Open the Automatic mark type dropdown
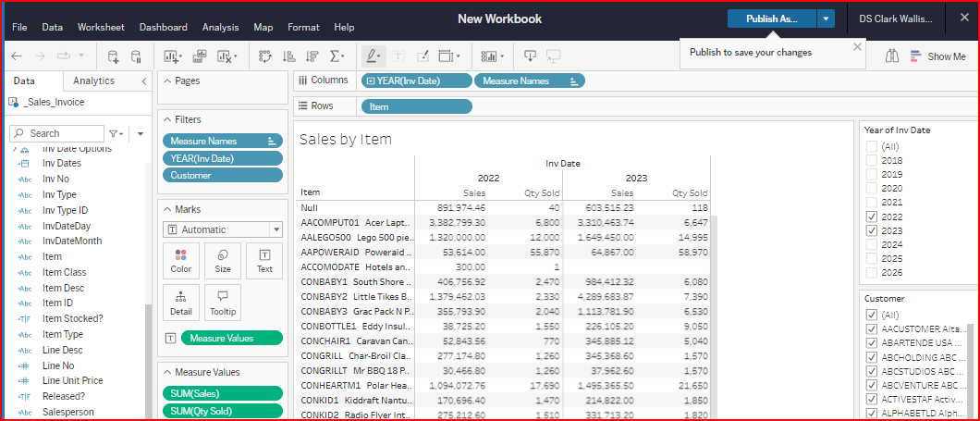Screen dimensions: 980x421 coord(223,229)
